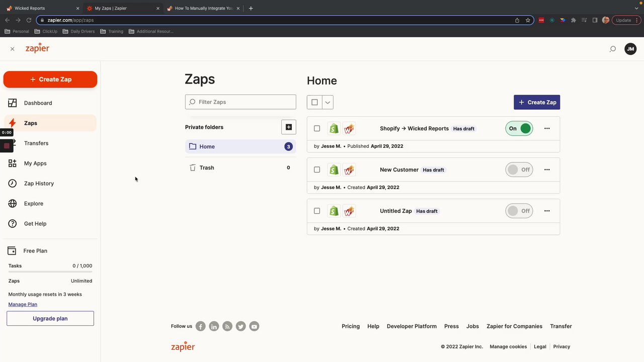Turn off the Shopify → Wicked Reports zap
The height and width of the screenshot is (362, 644).
pyautogui.click(x=519, y=129)
